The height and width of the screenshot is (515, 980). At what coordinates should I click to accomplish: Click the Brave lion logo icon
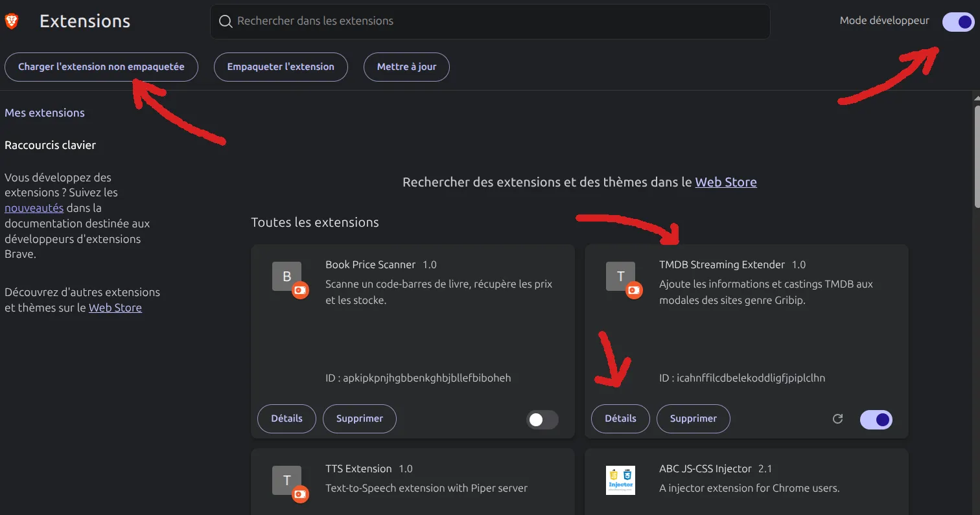pyautogui.click(x=12, y=21)
